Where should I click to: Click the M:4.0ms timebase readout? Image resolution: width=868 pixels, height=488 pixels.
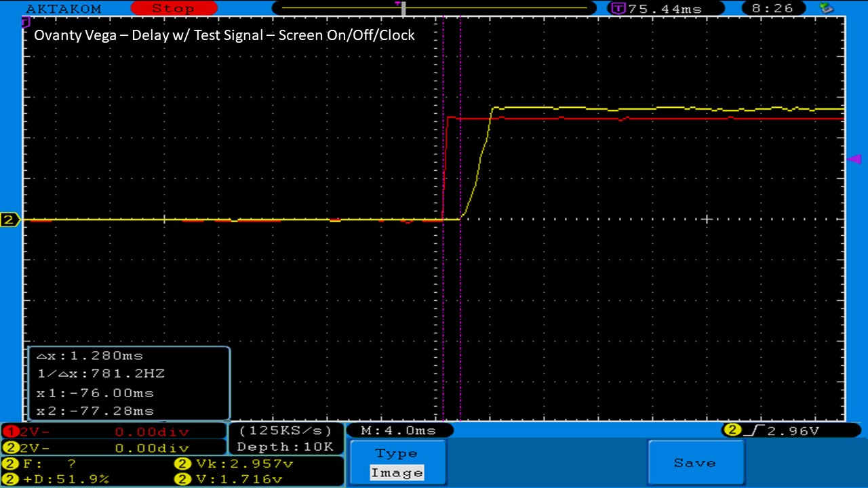tap(398, 430)
